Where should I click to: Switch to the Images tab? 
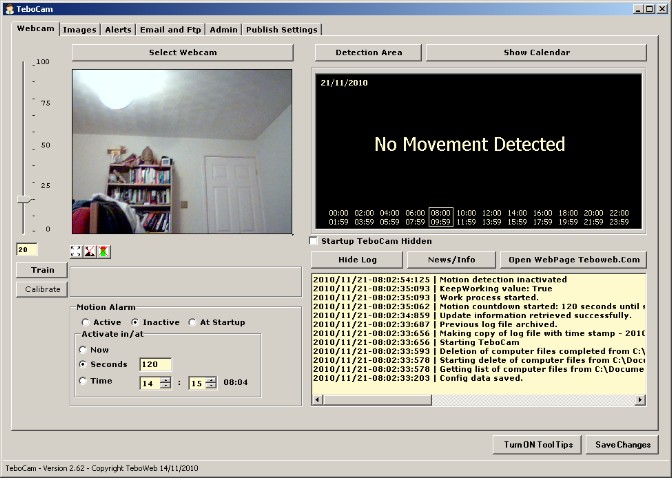coord(80,30)
